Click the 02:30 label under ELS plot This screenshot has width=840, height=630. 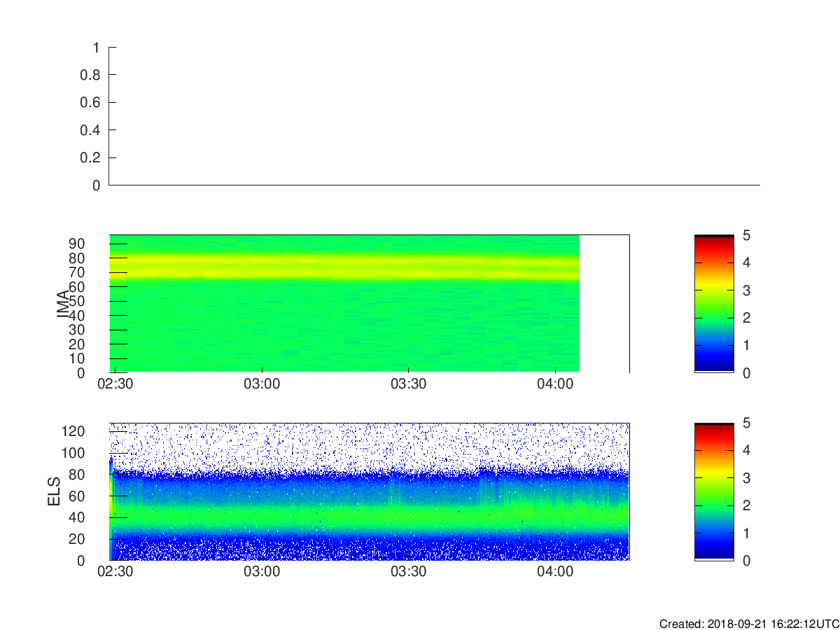click(115, 572)
